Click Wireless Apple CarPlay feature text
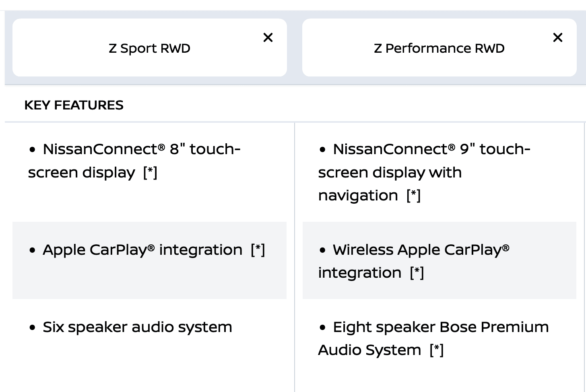The width and height of the screenshot is (586, 392). click(414, 261)
